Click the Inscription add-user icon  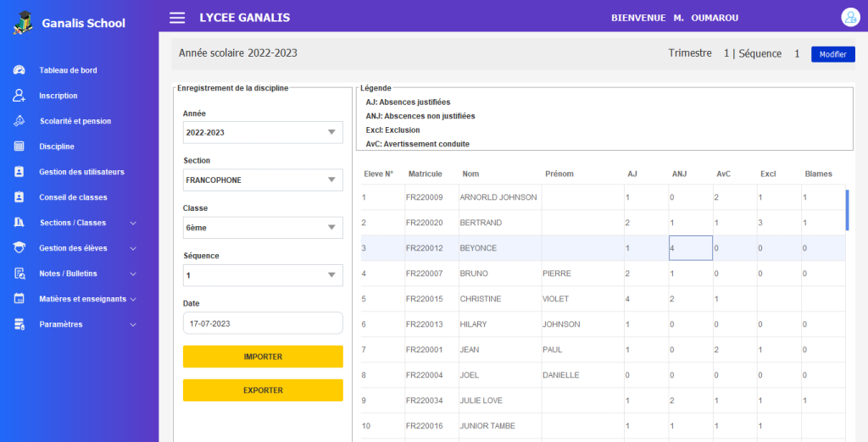tap(19, 96)
